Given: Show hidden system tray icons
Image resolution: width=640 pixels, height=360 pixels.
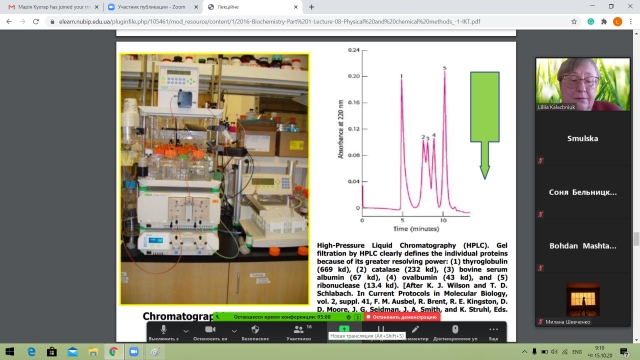Looking at the screenshot, I should [x=524, y=351].
